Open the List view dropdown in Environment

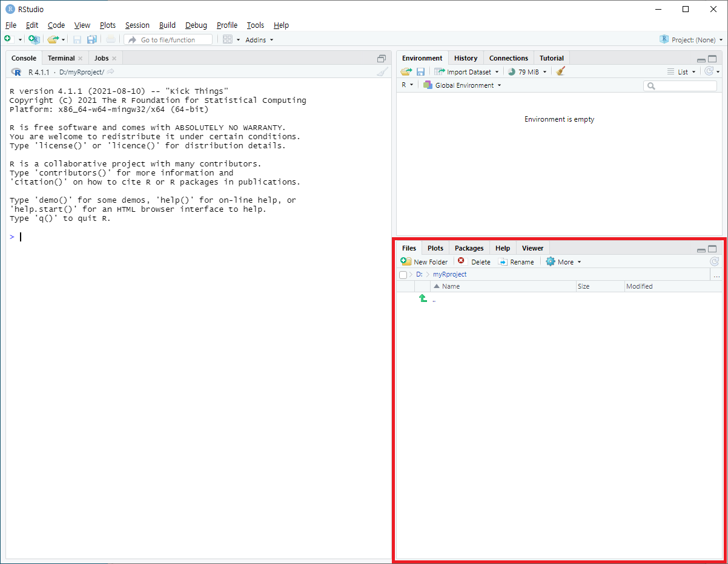pos(681,72)
